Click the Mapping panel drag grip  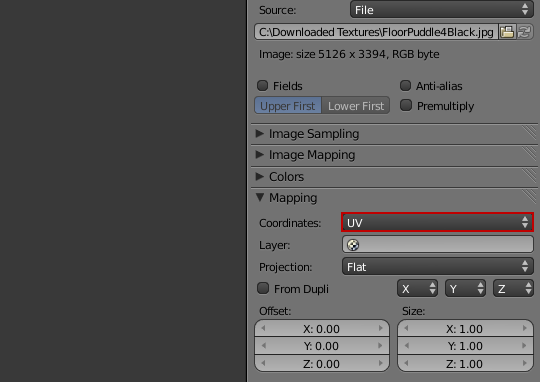tap(529, 197)
